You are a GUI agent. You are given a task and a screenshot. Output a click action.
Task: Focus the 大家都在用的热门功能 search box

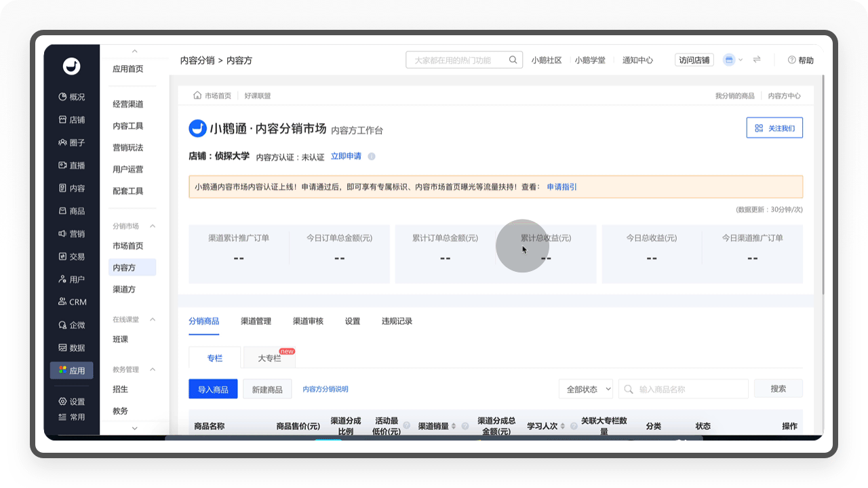pyautogui.click(x=465, y=60)
